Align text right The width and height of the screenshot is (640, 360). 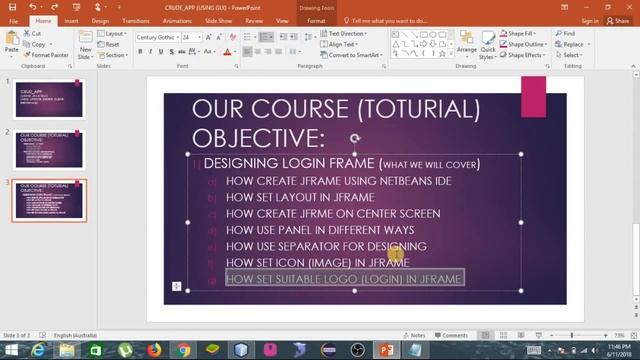coord(268,51)
